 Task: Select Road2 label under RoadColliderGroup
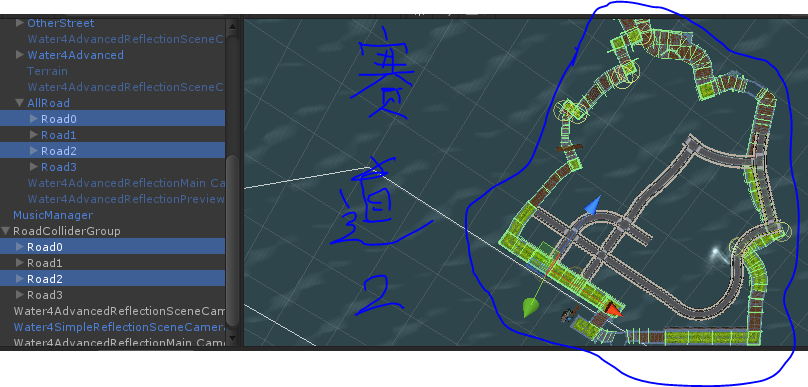point(45,279)
